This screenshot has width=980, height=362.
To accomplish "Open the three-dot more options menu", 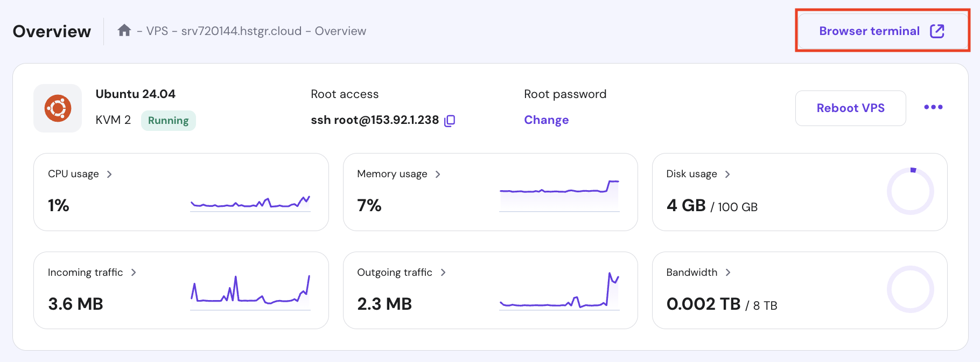I will coord(933,107).
